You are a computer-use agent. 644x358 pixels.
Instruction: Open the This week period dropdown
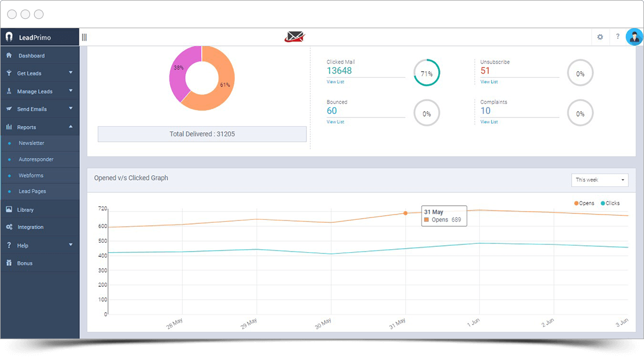[x=599, y=180]
